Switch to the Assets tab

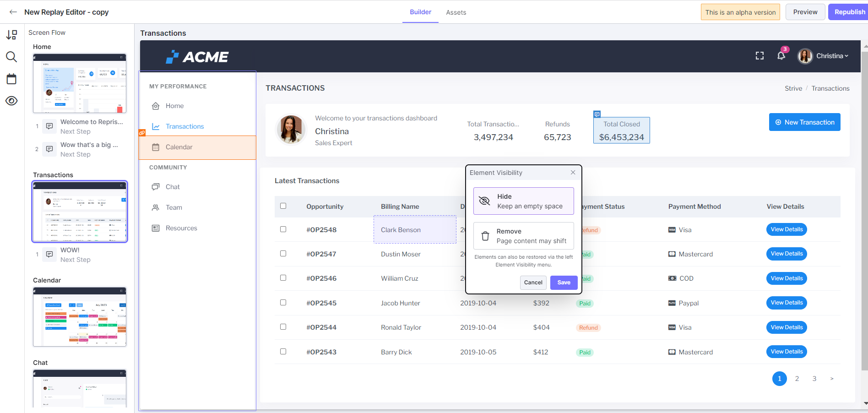[456, 12]
